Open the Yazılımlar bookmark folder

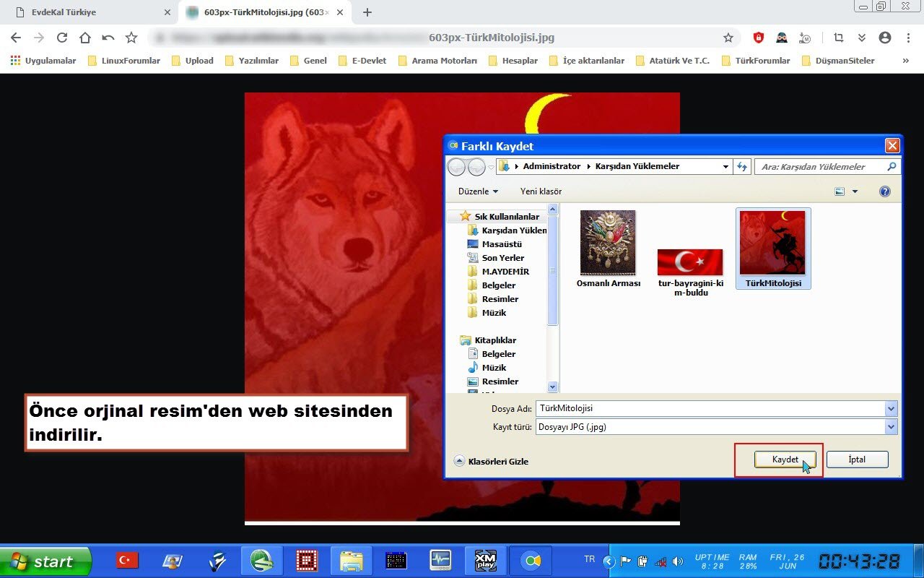pyautogui.click(x=251, y=61)
